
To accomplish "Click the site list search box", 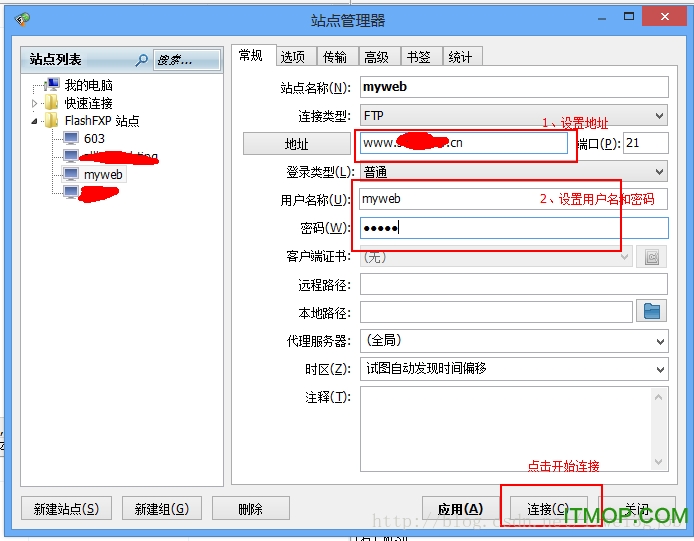I will (x=186, y=60).
